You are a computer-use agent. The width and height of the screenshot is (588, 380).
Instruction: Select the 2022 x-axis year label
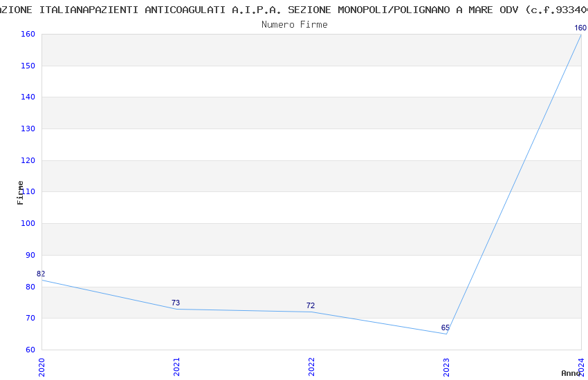(x=311, y=368)
